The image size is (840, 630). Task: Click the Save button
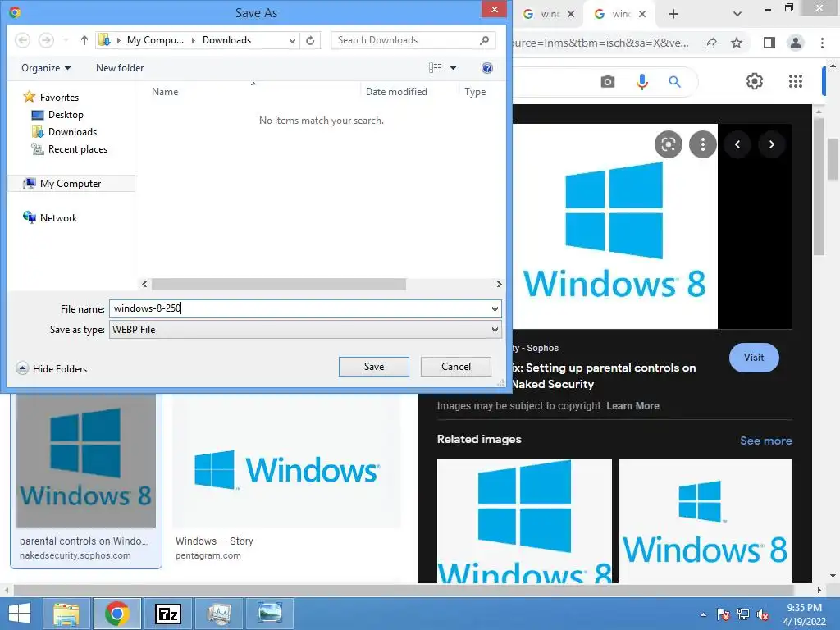374,367
